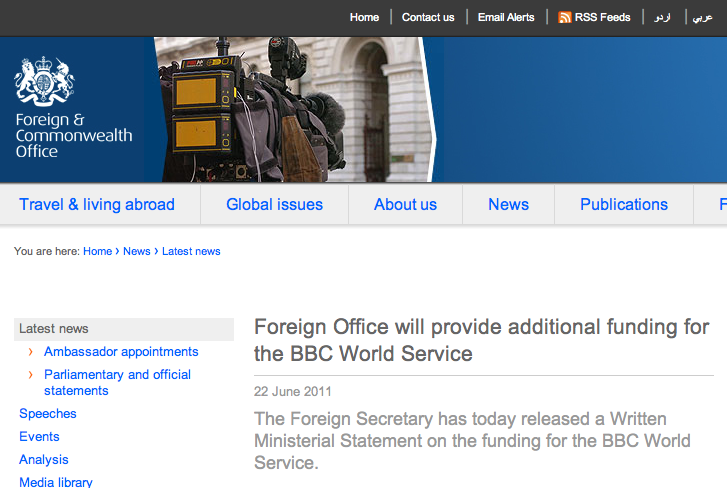The image size is (727, 488).
Task: Open RSS Feeds link text
Action: (602, 17)
